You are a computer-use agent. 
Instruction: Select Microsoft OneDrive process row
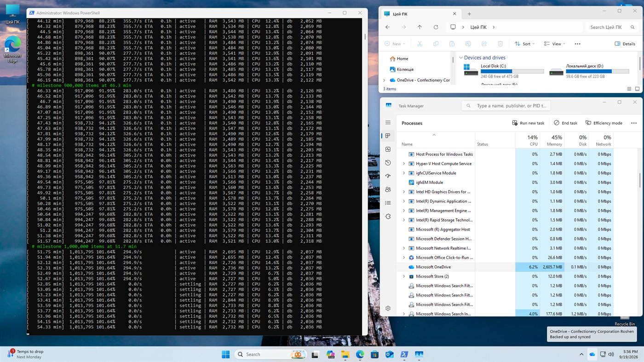[505, 267]
